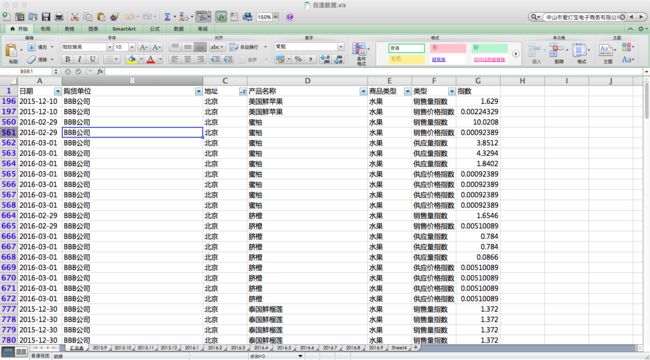Image resolution: width=650 pixels, height=360 pixels.
Task: Click the Percent style button
Action: point(298,60)
